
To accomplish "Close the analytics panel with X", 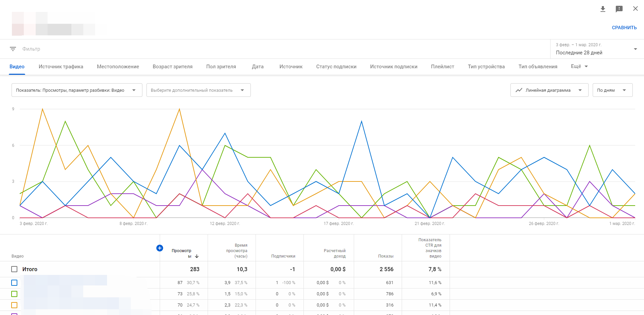I will (x=635, y=9).
